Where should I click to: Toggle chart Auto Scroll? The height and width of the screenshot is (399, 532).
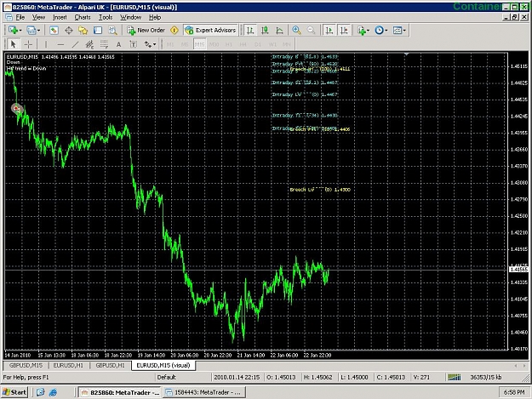pyautogui.click(x=329, y=30)
